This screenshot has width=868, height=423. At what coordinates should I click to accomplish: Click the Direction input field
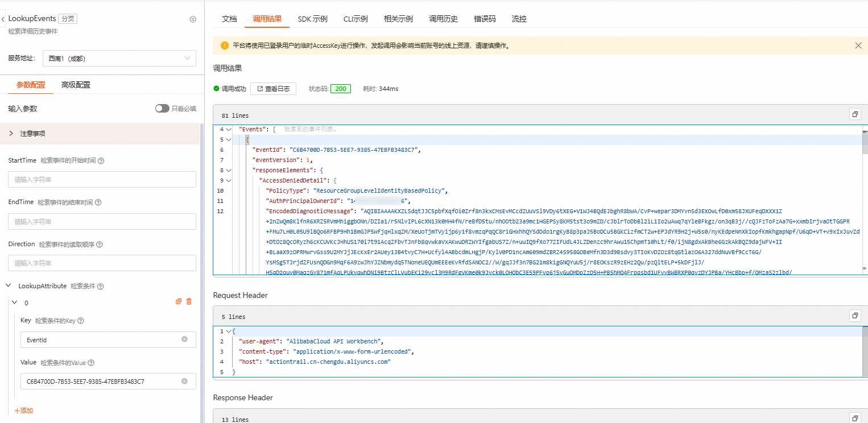click(102, 263)
